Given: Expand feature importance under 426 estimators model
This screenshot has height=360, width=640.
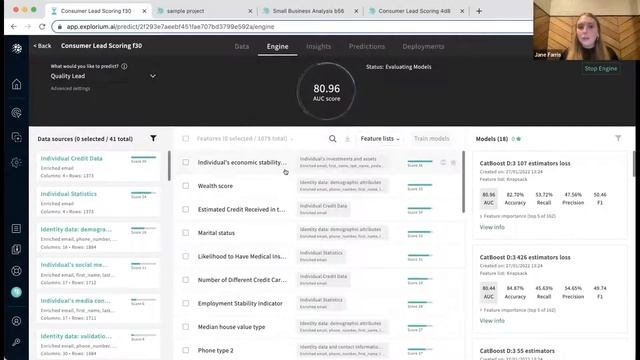Looking at the screenshot, I should click(x=518, y=310).
